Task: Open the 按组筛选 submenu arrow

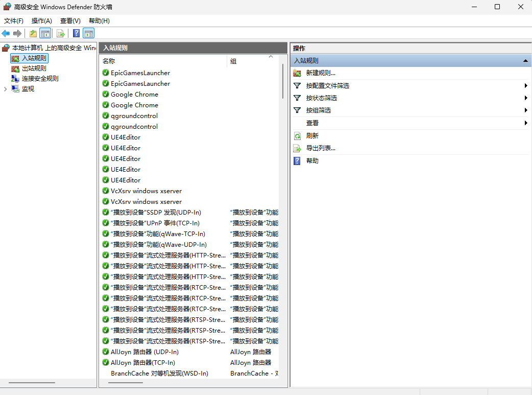Action: (525, 110)
